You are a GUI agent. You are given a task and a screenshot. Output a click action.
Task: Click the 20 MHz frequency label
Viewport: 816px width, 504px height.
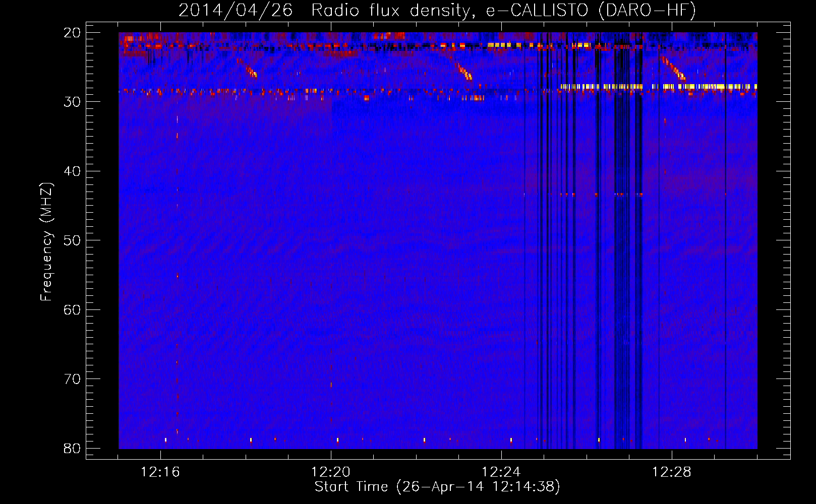click(72, 33)
